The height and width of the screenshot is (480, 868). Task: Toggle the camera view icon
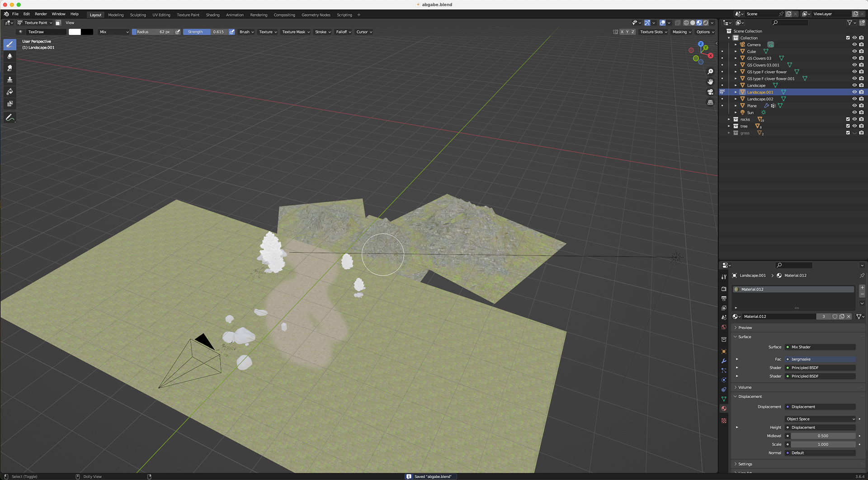710,92
